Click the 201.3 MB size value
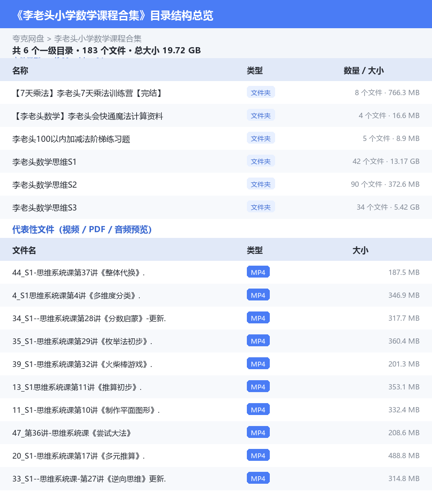This screenshot has width=432, height=504. [x=404, y=364]
